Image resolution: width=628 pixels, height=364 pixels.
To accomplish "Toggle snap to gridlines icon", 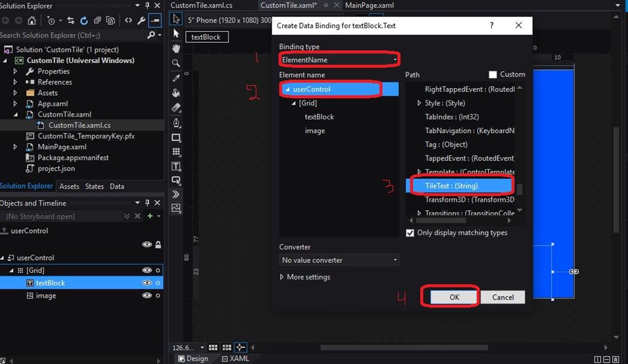I will click(227, 347).
